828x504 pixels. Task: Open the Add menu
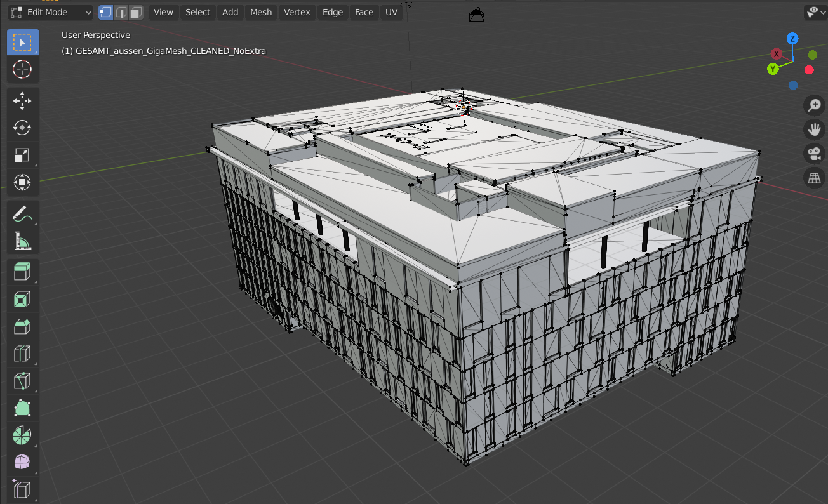coord(230,12)
